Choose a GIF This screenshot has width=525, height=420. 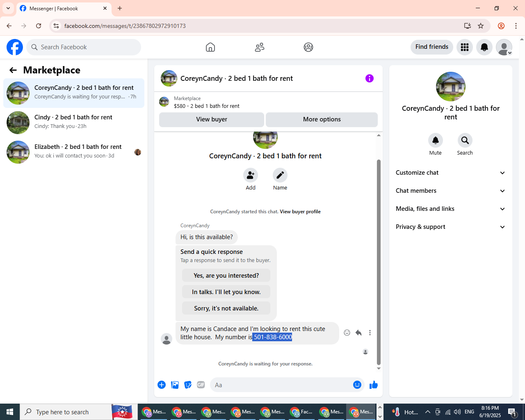tap(201, 385)
